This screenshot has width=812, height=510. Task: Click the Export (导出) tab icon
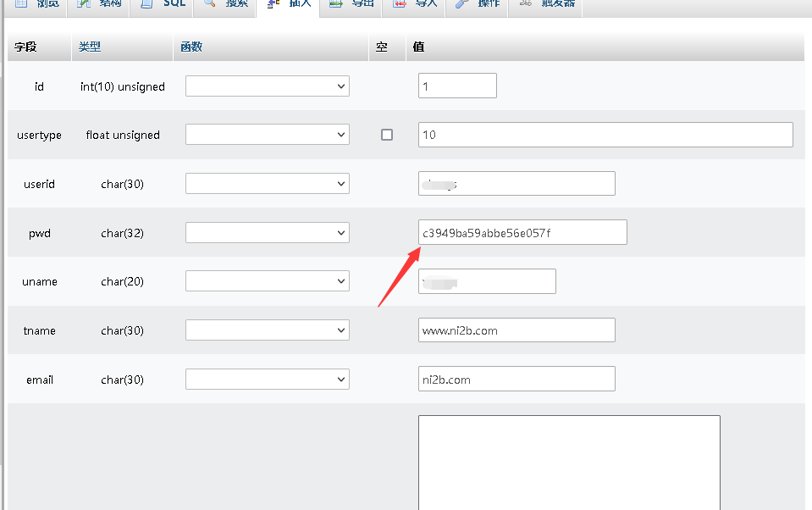(336, 3)
